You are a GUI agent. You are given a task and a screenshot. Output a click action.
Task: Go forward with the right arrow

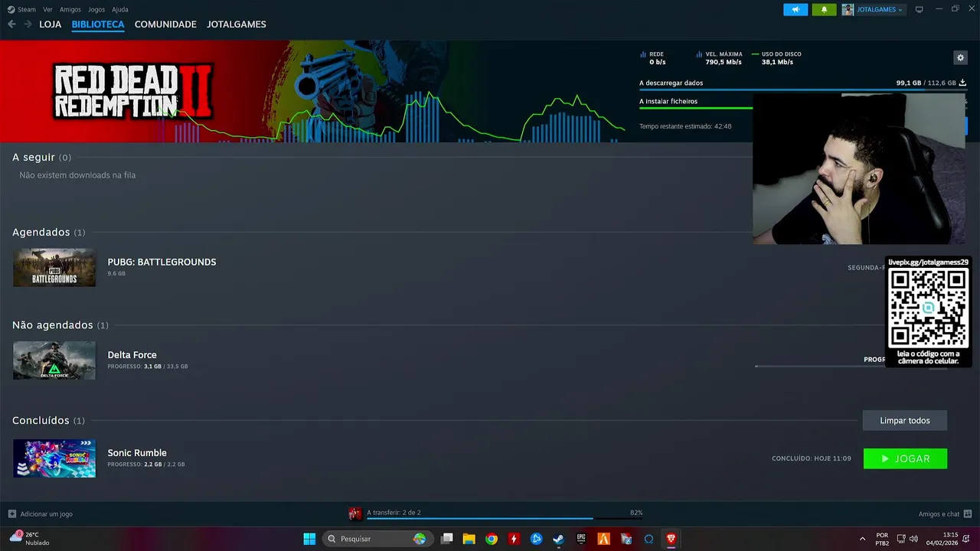pyautogui.click(x=28, y=24)
